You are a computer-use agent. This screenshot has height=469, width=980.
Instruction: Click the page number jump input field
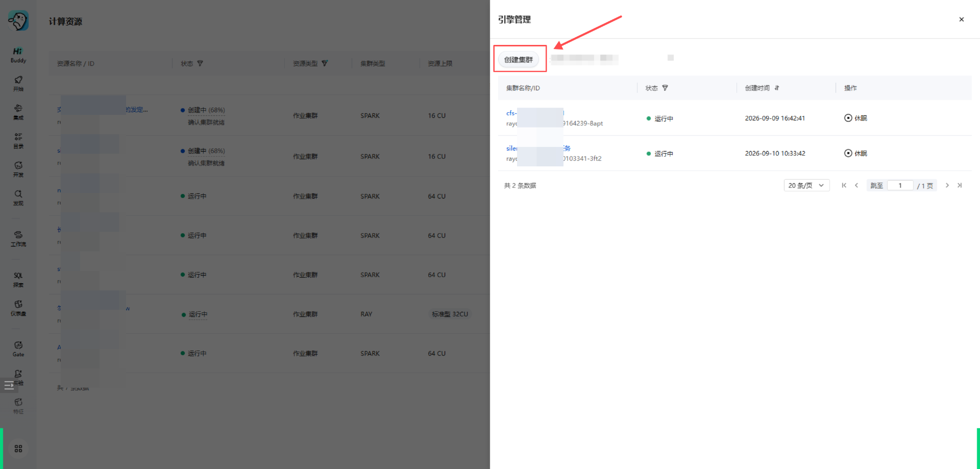(900, 185)
